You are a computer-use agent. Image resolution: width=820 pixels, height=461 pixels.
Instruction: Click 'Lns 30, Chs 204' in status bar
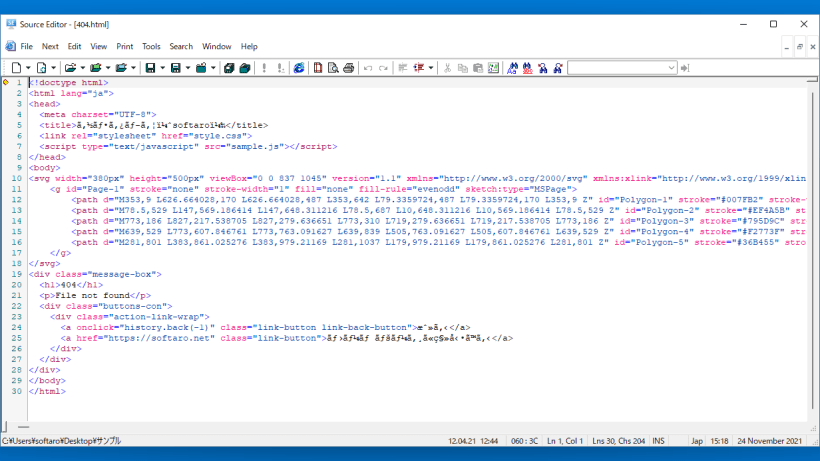pyautogui.click(x=619, y=441)
